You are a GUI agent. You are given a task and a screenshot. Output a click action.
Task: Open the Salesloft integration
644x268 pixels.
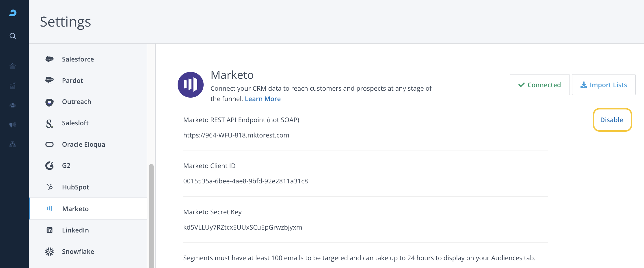click(x=88, y=123)
